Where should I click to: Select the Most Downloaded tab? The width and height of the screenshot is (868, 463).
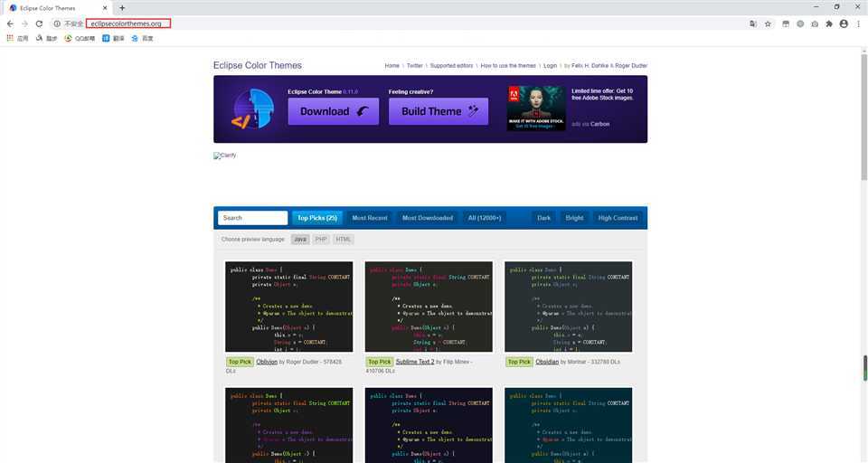pyautogui.click(x=428, y=218)
